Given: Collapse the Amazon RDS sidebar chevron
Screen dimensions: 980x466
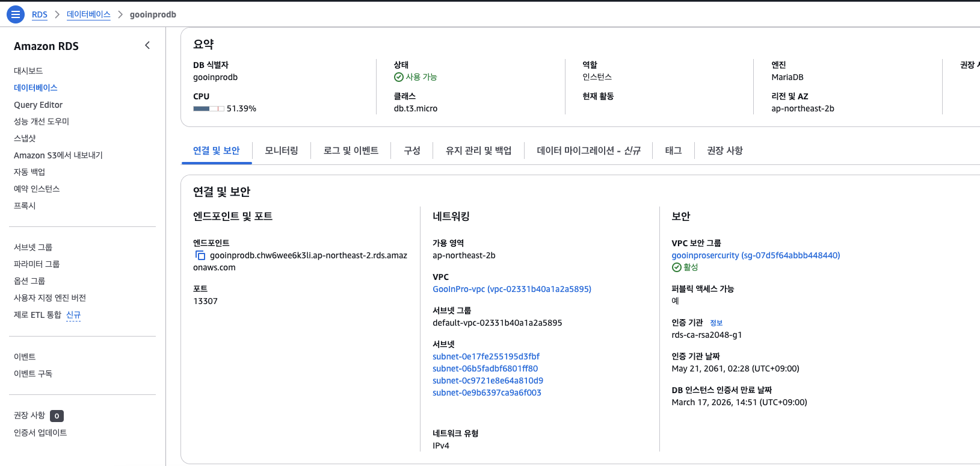Looking at the screenshot, I should [x=147, y=46].
